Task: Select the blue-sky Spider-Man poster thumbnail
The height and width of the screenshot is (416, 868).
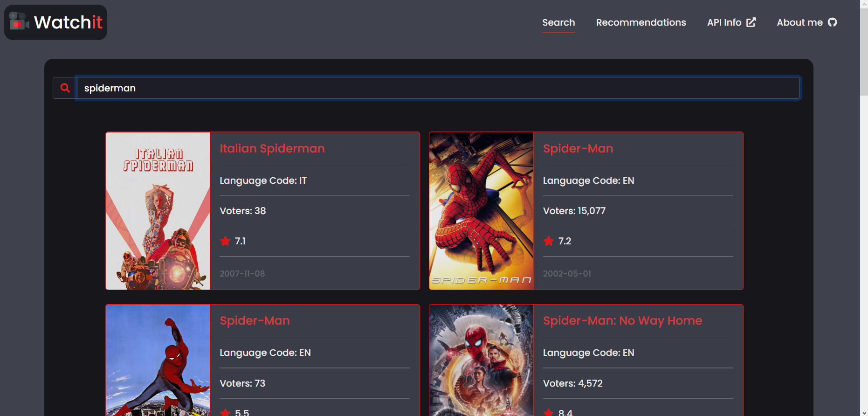Action: (158, 360)
